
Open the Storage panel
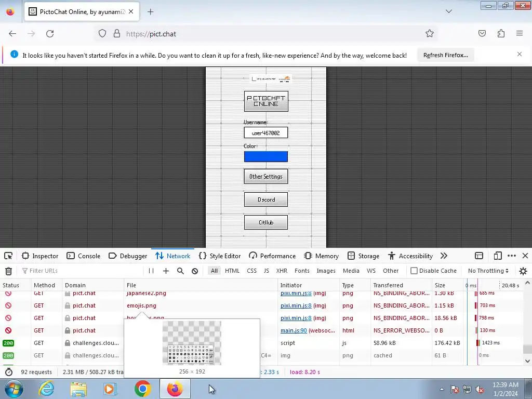click(363, 256)
